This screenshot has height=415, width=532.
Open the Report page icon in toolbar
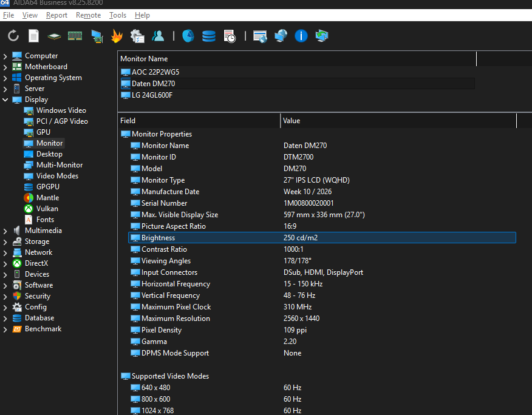tap(33, 36)
